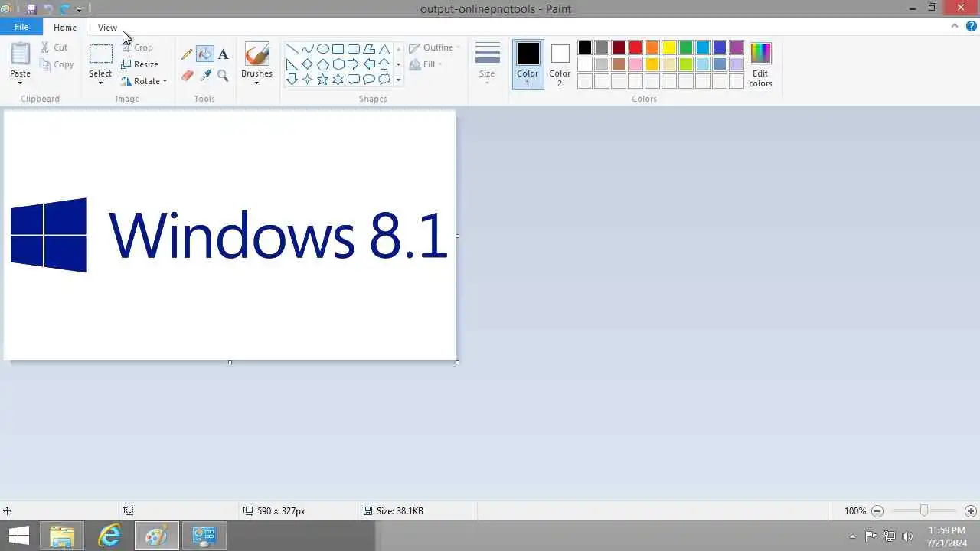
Task: Choose the Pentagon shape
Action: (322, 64)
